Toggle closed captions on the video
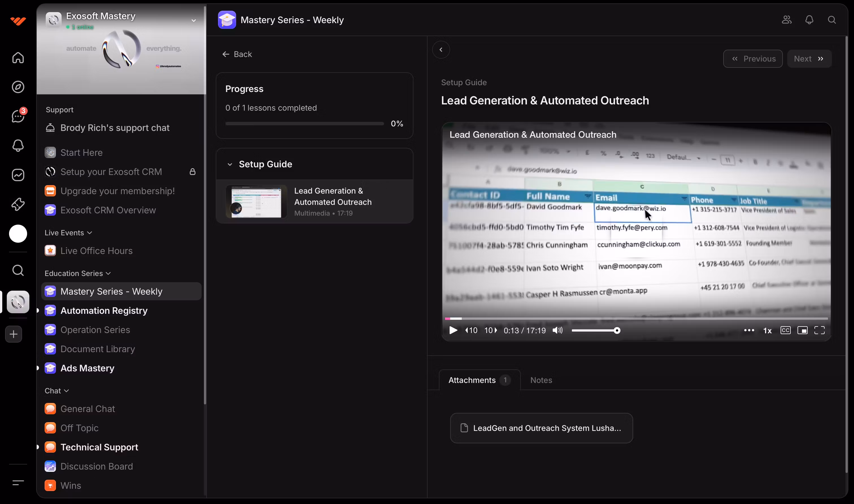 click(785, 330)
